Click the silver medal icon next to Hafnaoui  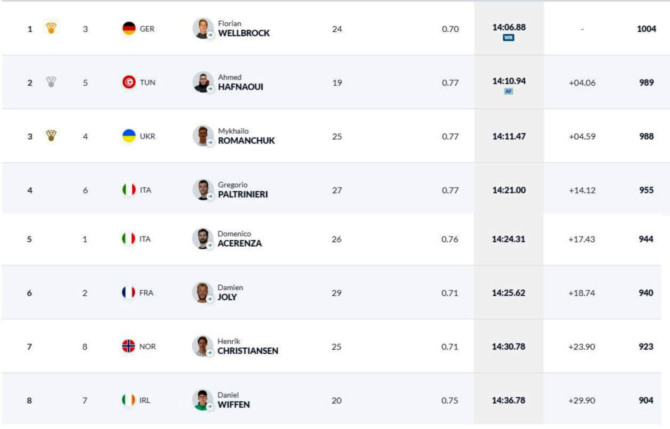pos(51,82)
